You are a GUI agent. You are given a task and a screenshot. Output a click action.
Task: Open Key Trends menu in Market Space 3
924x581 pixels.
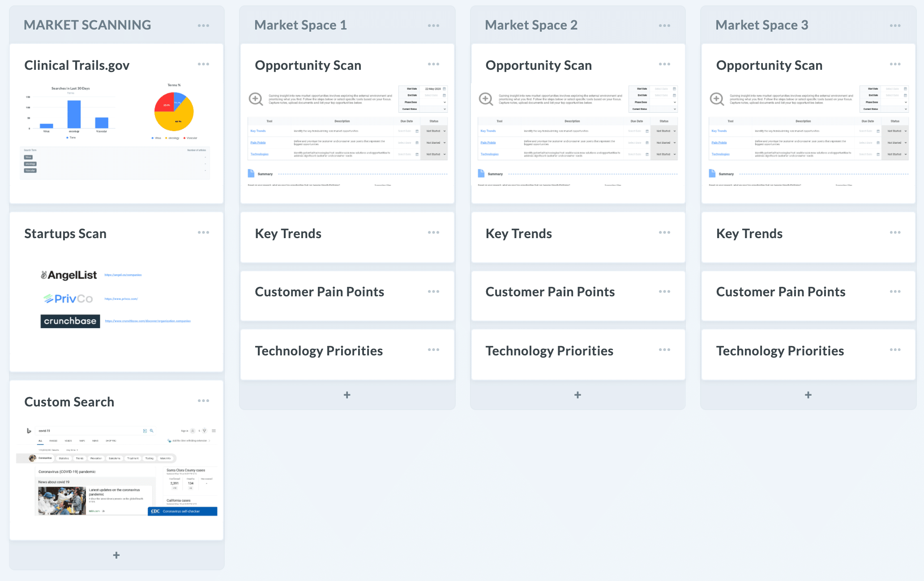tap(895, 232)
